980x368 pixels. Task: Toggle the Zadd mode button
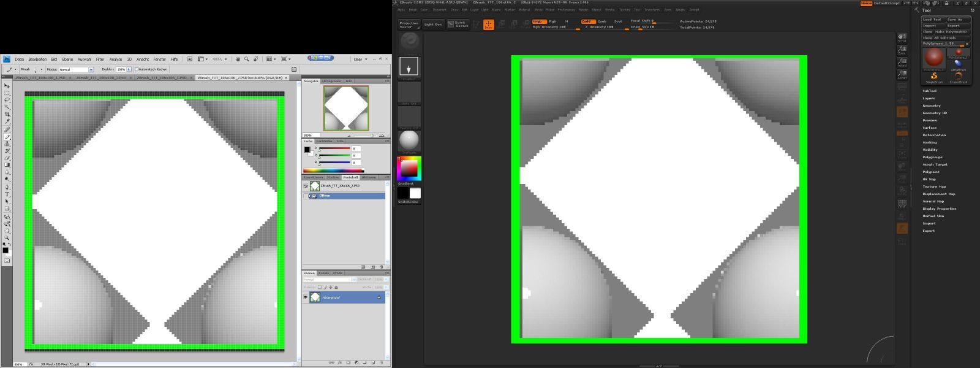coord(587,21)
